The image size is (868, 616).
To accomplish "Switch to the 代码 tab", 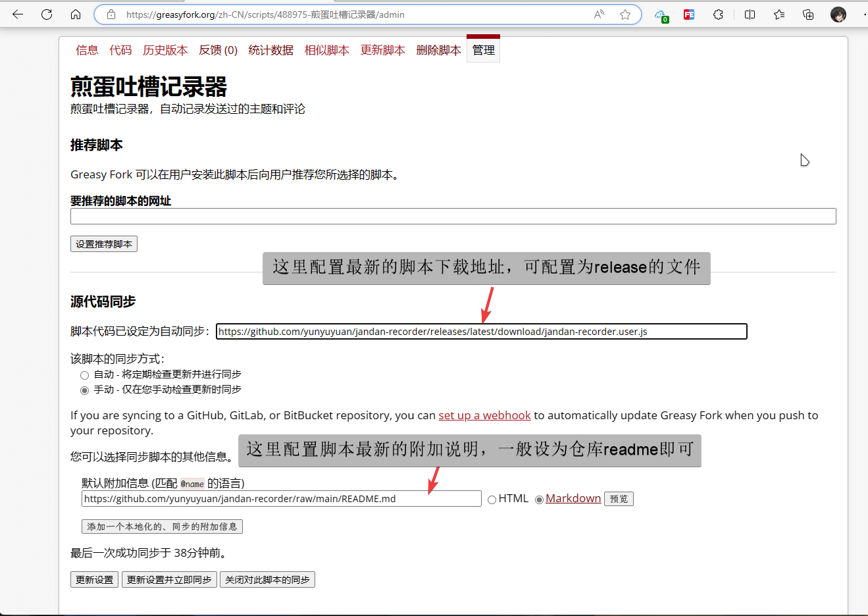I will [x=120, y=50].
